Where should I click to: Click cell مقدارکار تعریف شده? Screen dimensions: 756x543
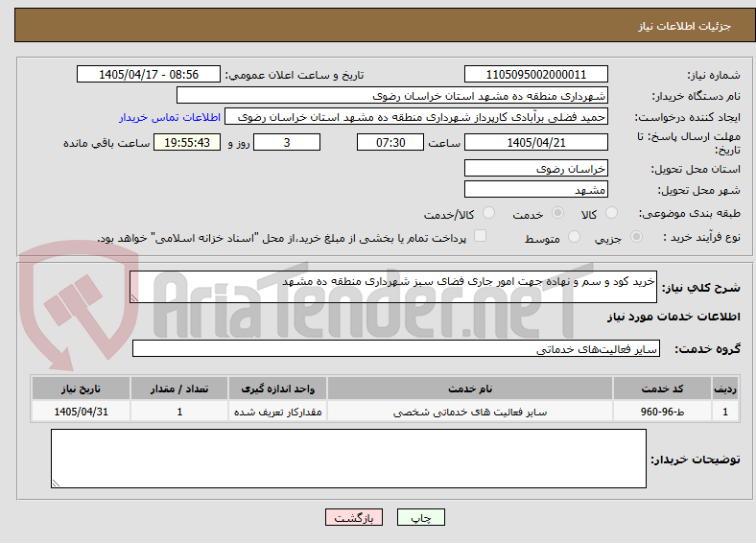pyautogui.click(x=277, y=412)
